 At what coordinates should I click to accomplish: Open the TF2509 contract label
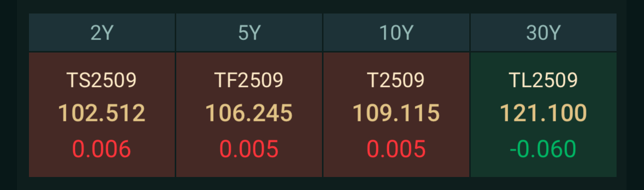coord(249,80)
